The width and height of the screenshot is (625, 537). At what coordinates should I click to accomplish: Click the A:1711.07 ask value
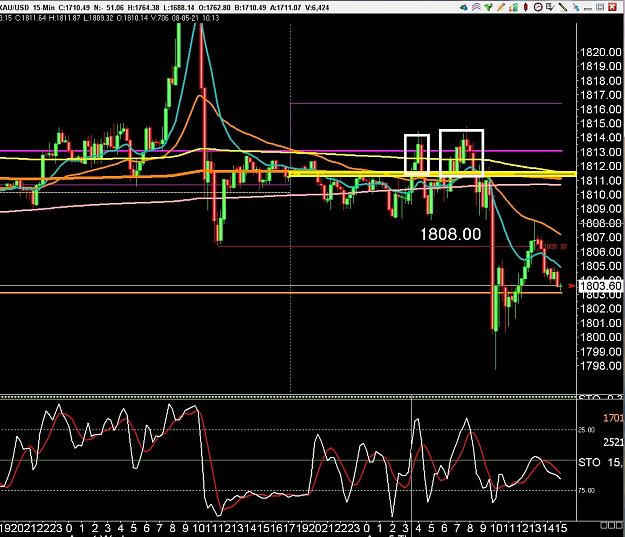coord(286,8)
